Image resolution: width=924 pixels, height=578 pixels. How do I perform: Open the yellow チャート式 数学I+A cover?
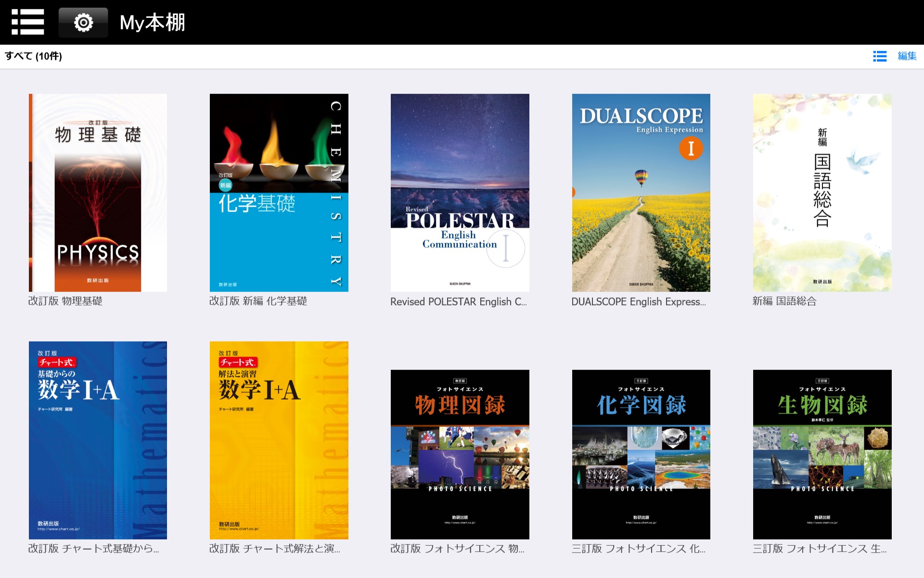(x=279, y=440)
